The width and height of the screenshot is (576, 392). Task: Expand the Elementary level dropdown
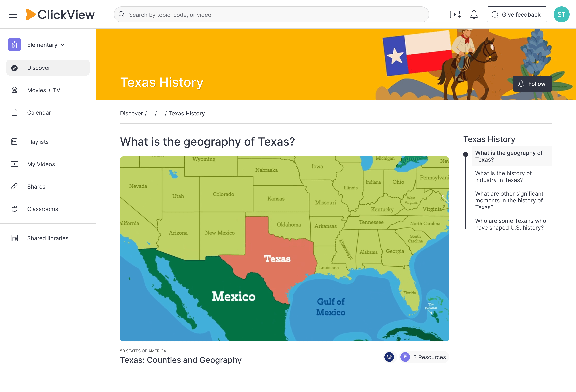coord(46,45)
